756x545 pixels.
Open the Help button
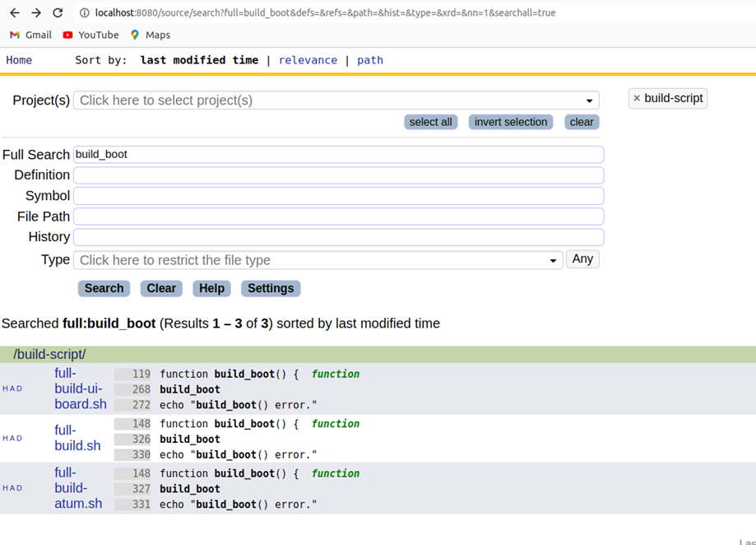211,288
